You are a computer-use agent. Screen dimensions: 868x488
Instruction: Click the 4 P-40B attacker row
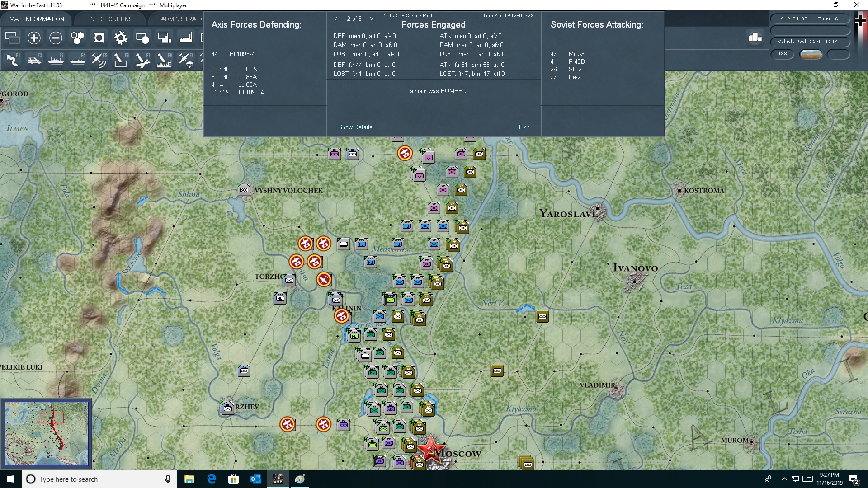(x=568, y=61)
